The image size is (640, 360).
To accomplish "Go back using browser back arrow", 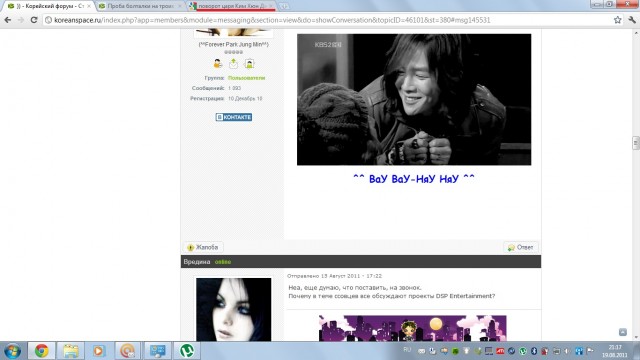I will point(8,20).
